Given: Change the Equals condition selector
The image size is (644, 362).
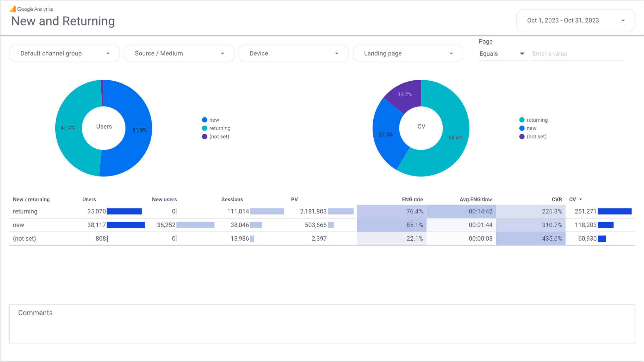Looking at the screenshot, I should [x=502, y=54].
